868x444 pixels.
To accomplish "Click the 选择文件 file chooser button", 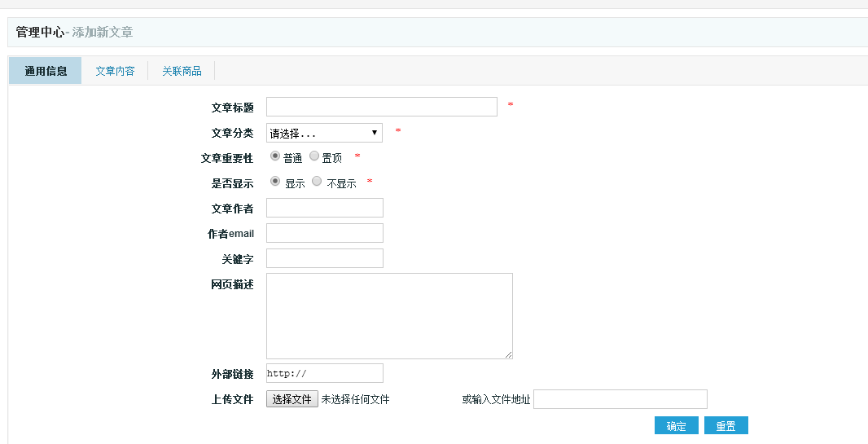I will click(292, 399).
